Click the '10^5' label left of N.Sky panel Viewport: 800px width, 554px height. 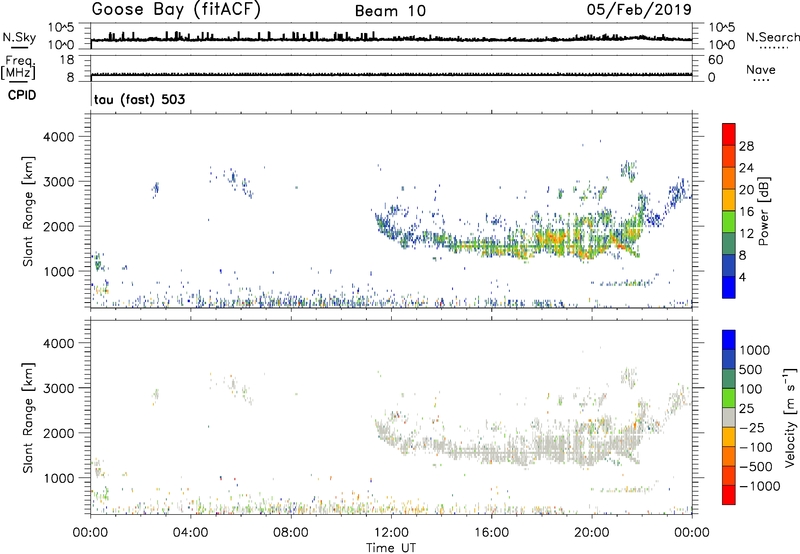click(x=62, y=27)
